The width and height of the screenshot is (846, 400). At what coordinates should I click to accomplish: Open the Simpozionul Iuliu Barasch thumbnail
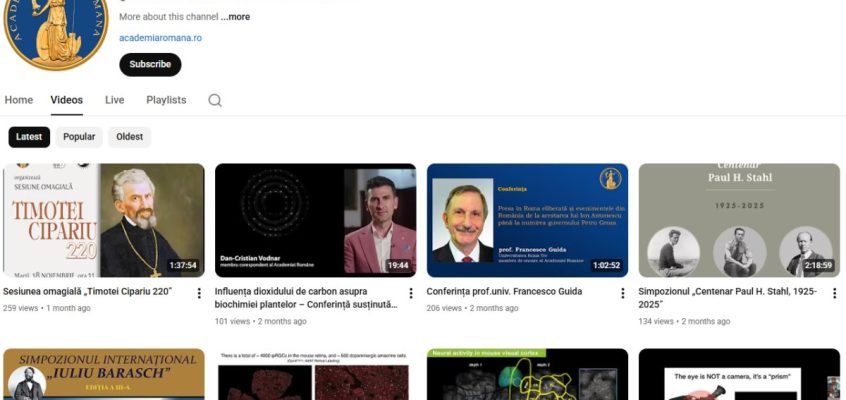[104, 374]
